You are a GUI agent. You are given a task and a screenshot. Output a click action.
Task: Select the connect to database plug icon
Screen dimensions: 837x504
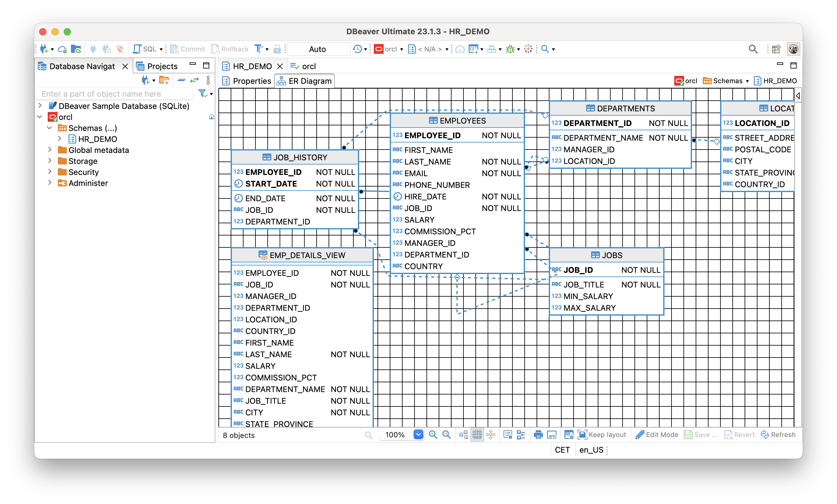pos(93,49)
